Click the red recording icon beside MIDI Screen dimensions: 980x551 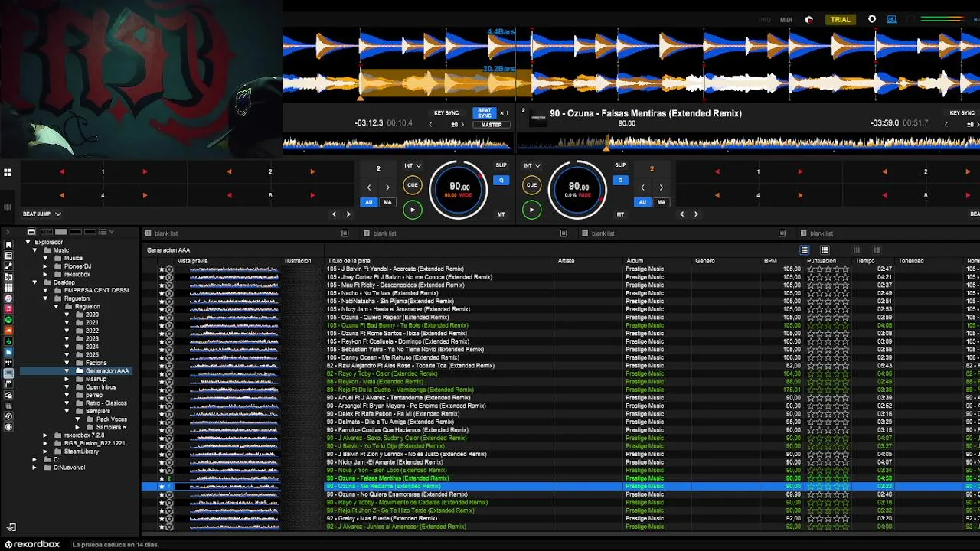809,20
